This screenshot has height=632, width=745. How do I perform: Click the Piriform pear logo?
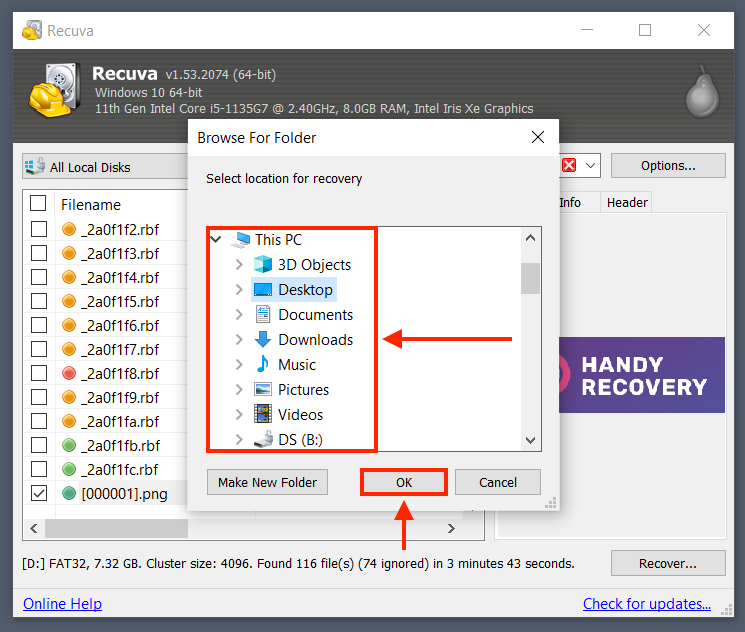pyautogui.click(x=702, y=92)
